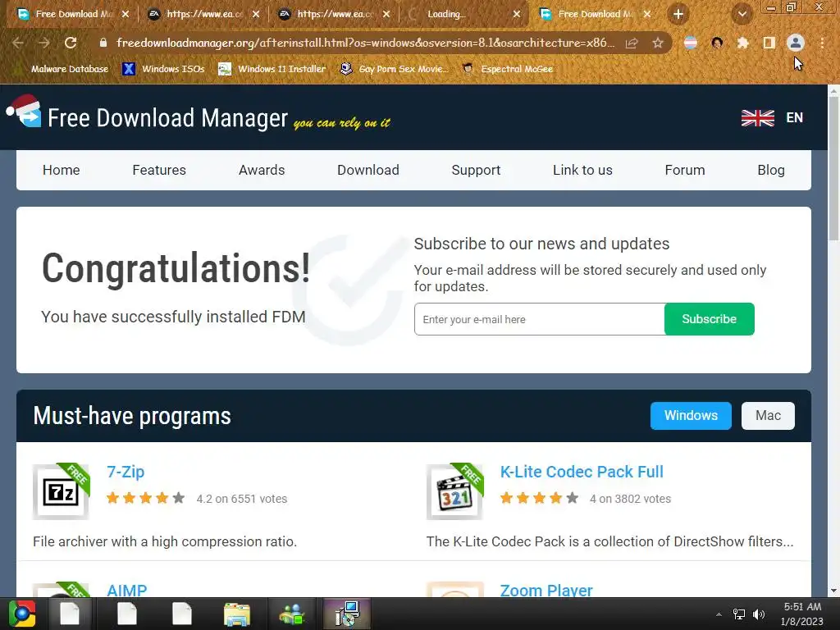Click the volume speaker tray icon
This screenshot has width=840, height=630.
pyautogui.click(x=759, y=614)
